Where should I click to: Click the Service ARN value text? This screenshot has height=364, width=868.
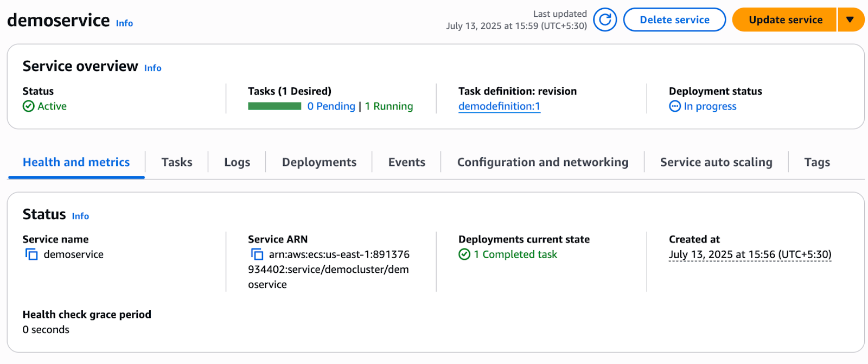coord(329,270)
